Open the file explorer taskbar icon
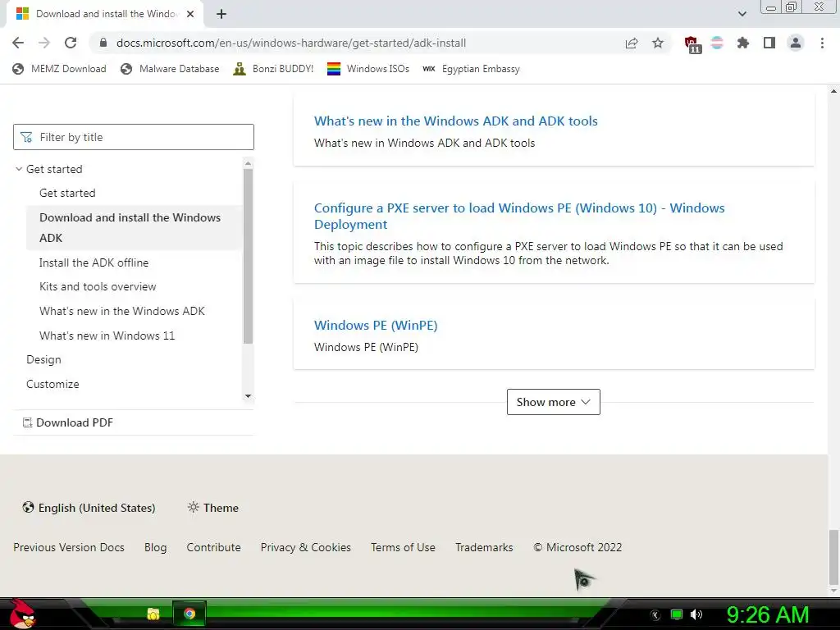 [153, 614]
